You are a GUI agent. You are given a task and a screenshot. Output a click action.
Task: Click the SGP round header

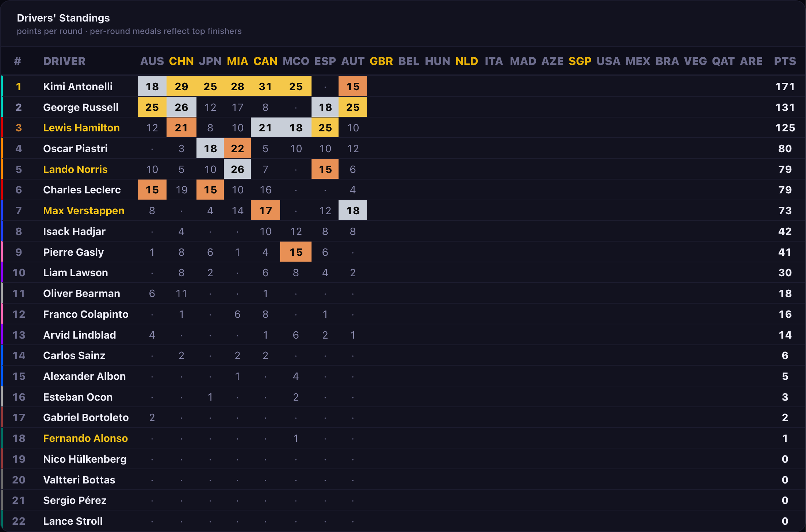point(580,61)
